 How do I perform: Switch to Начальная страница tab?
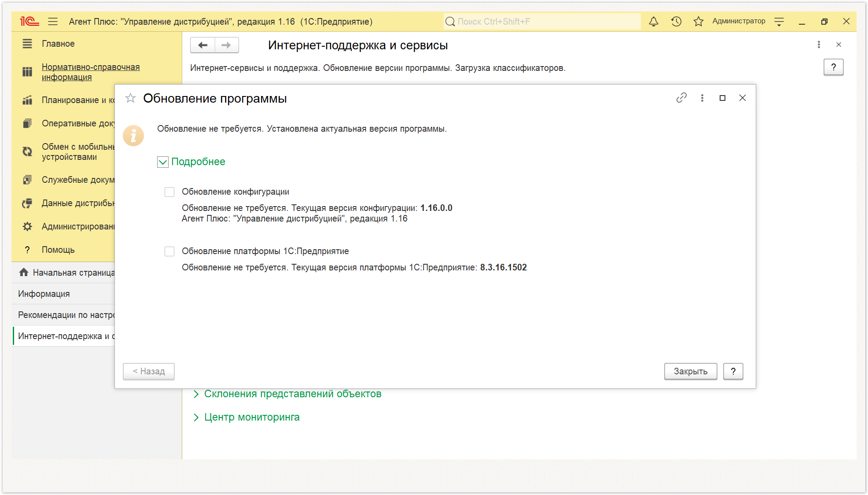(63, 273)
